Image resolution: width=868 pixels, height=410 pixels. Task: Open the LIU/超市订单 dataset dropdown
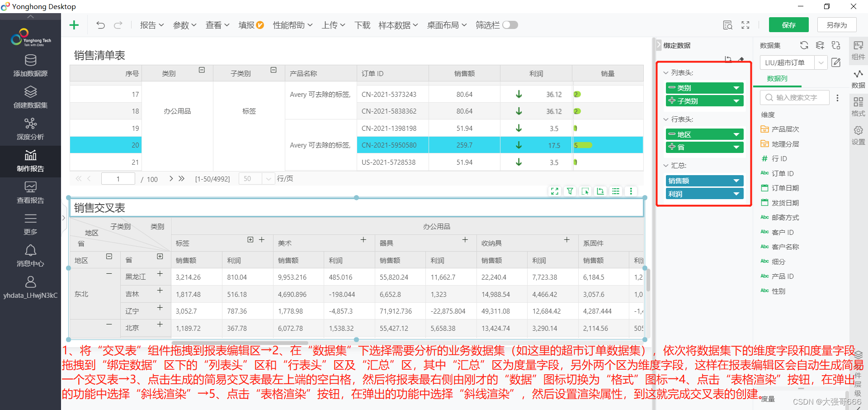coord(821,62)
